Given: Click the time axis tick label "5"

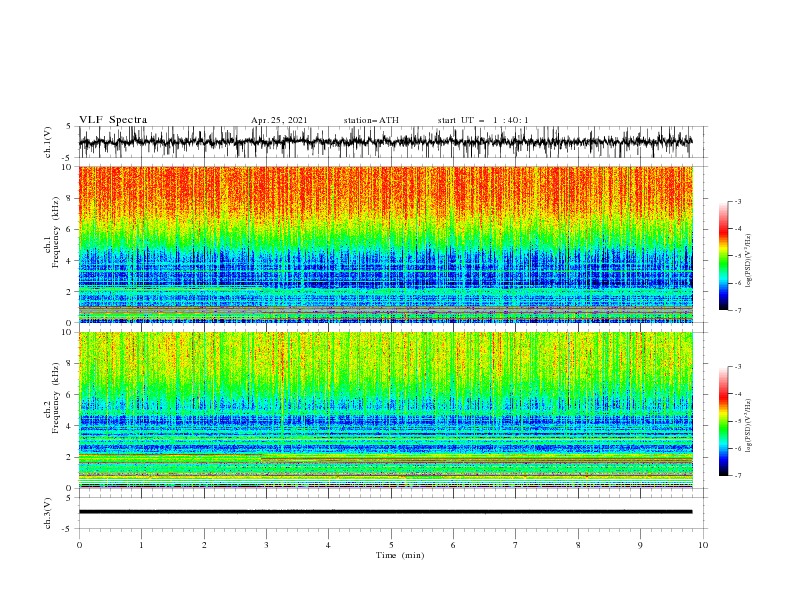Looking at the screenshot, I should [x=391, y=545].
